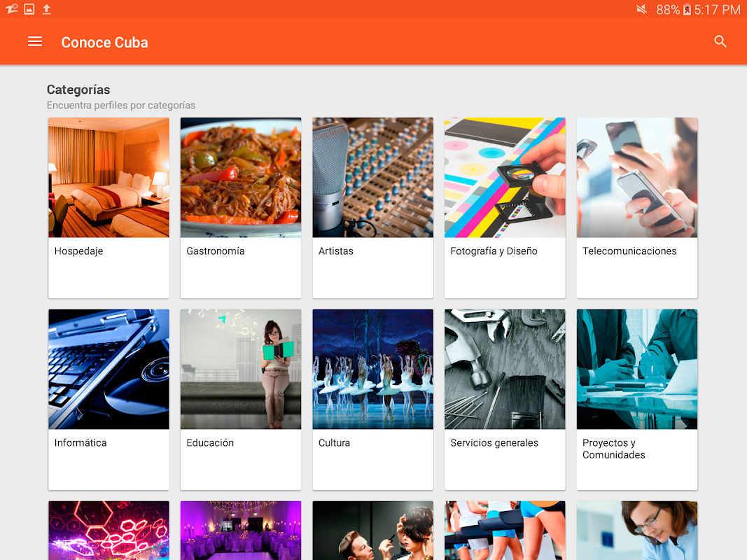Select the Gastronomía category label
747x560 pixels.
click(216, 251)
